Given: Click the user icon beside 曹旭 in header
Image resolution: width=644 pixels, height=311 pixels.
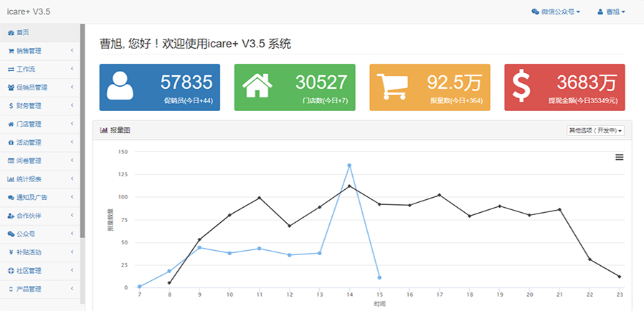Looking at the screenshot, I should [x=600, y=12].
